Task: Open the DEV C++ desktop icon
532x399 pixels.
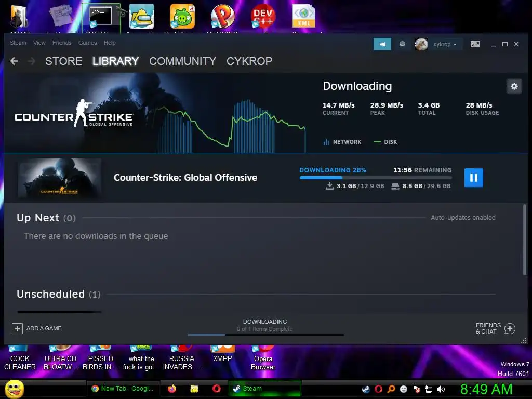Action: point(263,17)
